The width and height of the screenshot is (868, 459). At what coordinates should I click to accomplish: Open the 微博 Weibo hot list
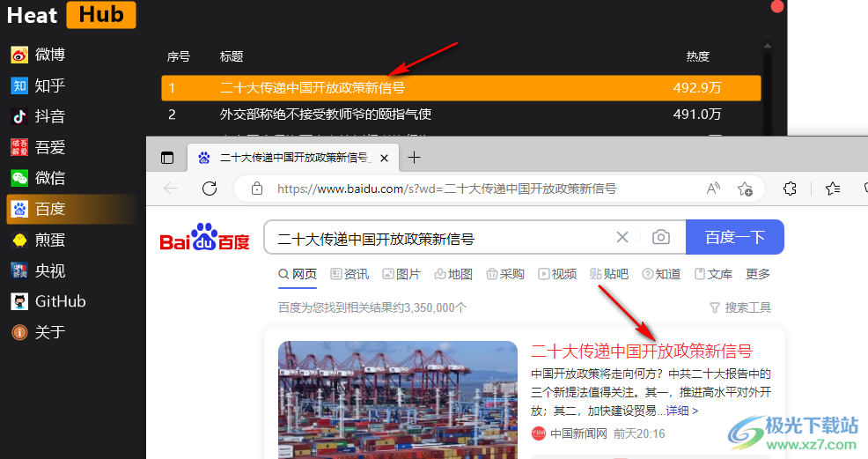click(39, 55)
